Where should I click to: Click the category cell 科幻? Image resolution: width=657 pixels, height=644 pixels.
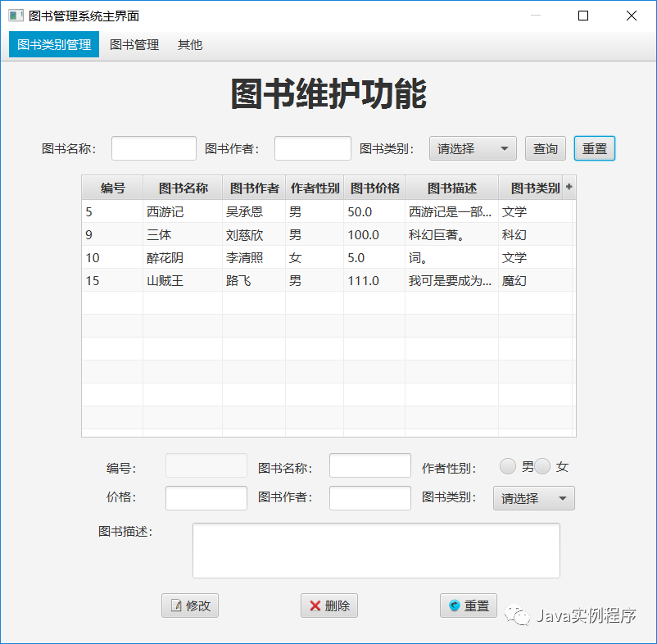[536, 234]
